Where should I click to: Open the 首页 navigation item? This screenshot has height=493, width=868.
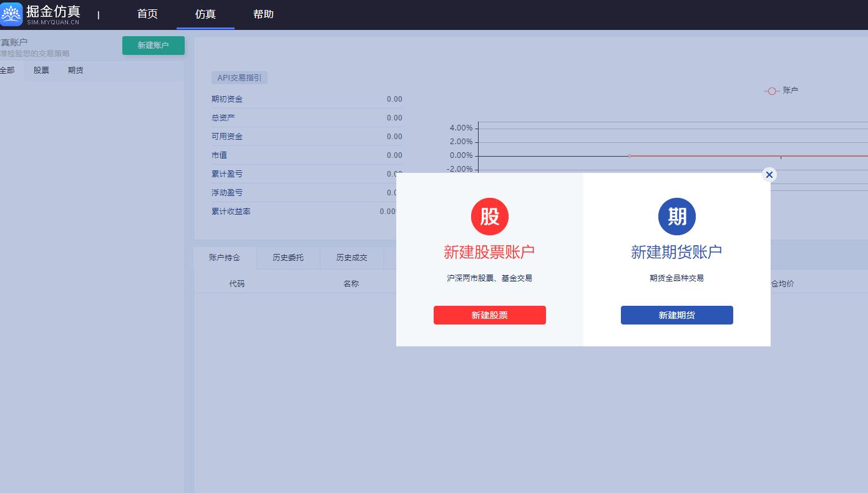[147, 14]
